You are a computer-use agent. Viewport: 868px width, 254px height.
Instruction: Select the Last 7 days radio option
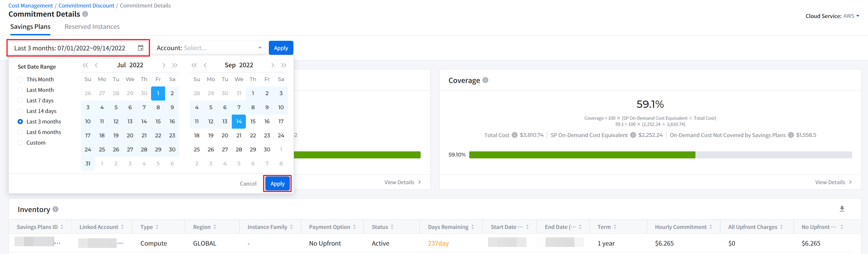click(x=20, y=101)
